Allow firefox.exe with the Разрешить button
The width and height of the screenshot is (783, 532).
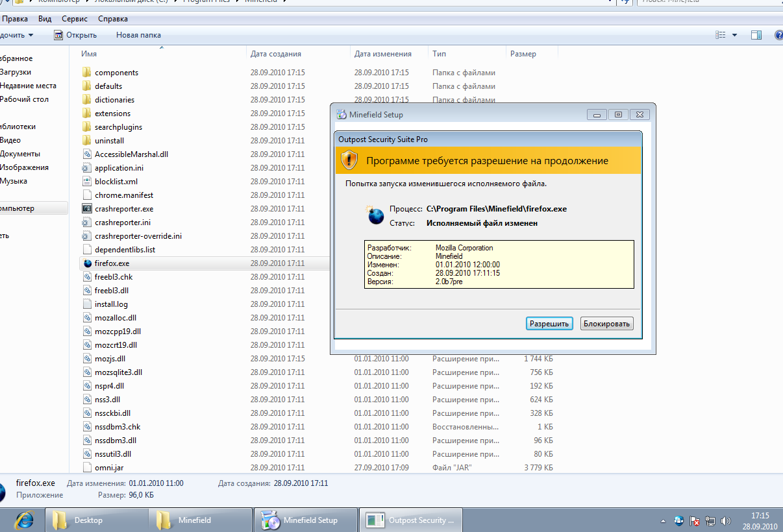coord(549,324)
